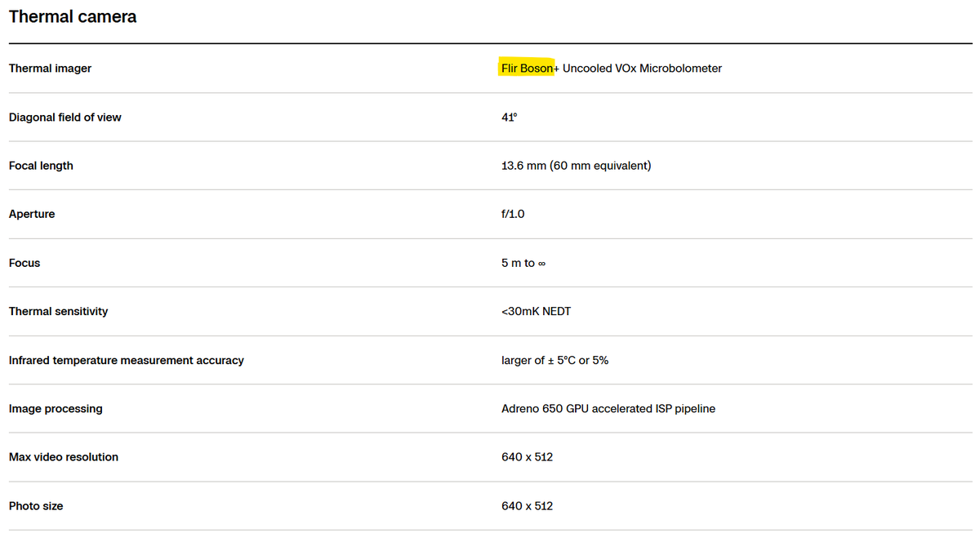Viewport: 980px width, 533px height.
Task: Click the '13.6 mm (60 mm equivalent)' value
Action: pos(576,166)
